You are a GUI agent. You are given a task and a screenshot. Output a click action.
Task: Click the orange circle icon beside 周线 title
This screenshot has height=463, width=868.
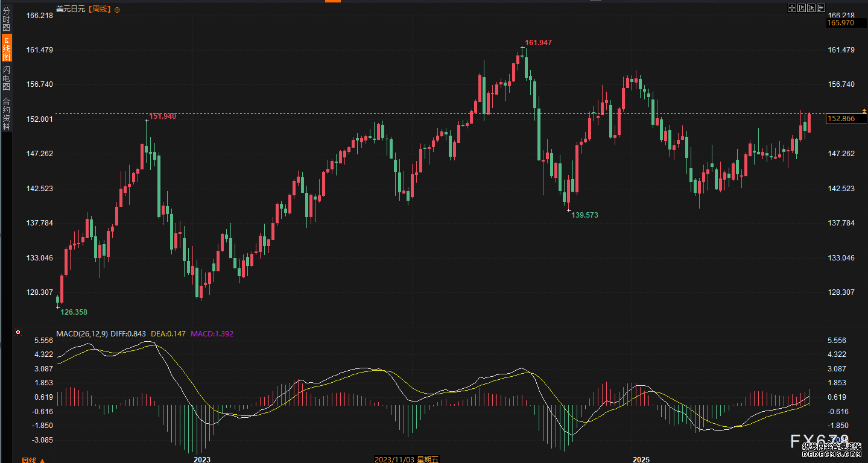coord(117,10)
